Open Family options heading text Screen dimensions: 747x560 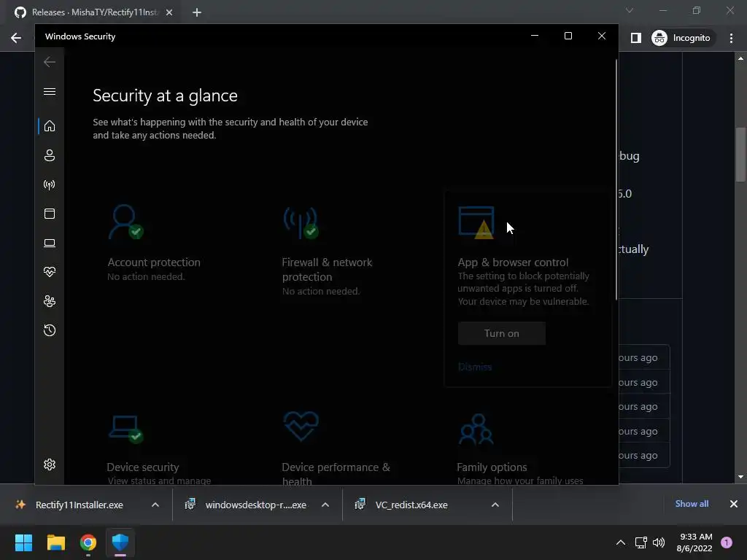pyautogui.click(x=492, y=467)
